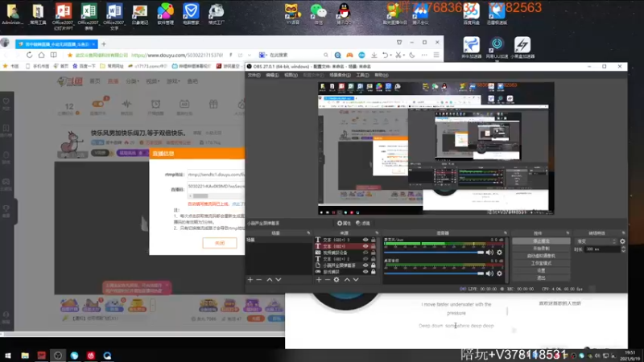Open the Scene Transitions dock popout icon
Screen dimensions: 644x362
point(623,233)
